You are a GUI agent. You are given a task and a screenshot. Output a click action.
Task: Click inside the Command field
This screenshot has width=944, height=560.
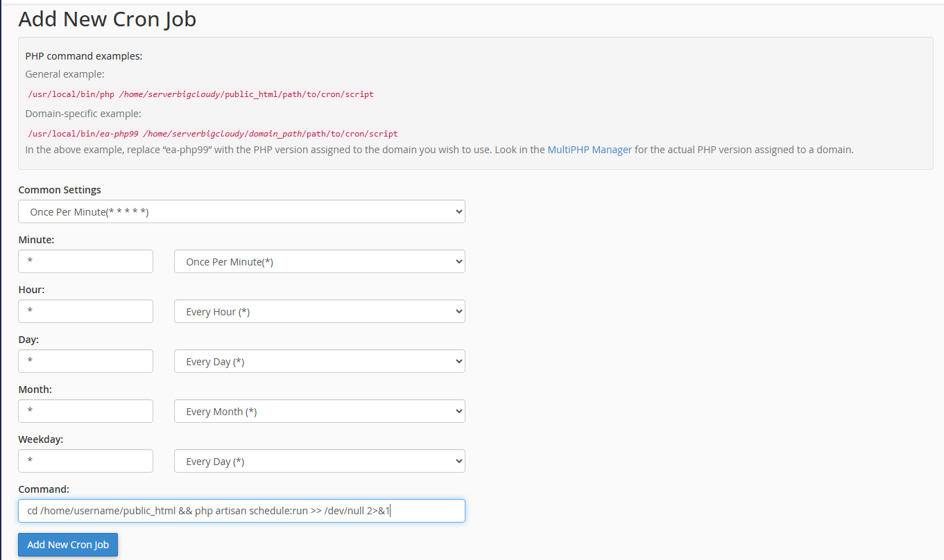pos(241,511)
